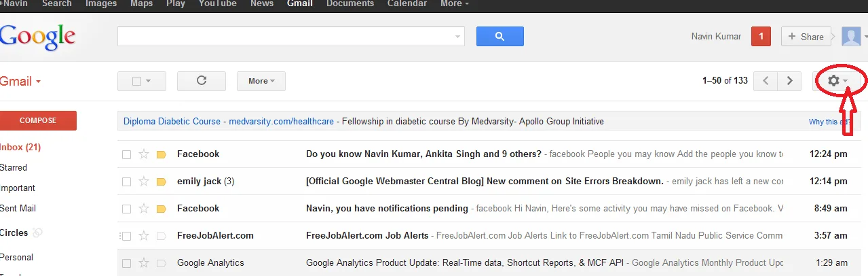The width and height of the screenshot is (868, 276).
Task: Click the Share button
Action: pyautogui.click(x=806, y=37)
